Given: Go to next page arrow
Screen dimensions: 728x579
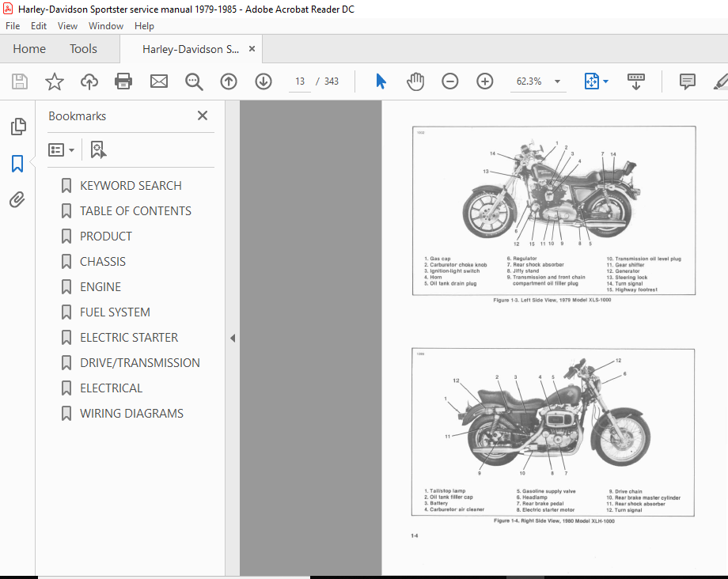Looking at the screenshot, I should [264, 81].
